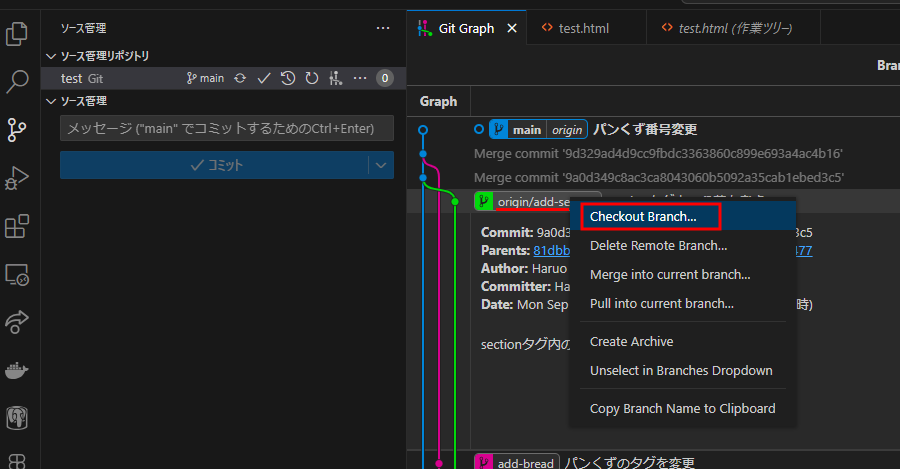Open the commit button dropdown arrow
The height and width of the screenshot is (469, 900).
(x=381, y=165)
